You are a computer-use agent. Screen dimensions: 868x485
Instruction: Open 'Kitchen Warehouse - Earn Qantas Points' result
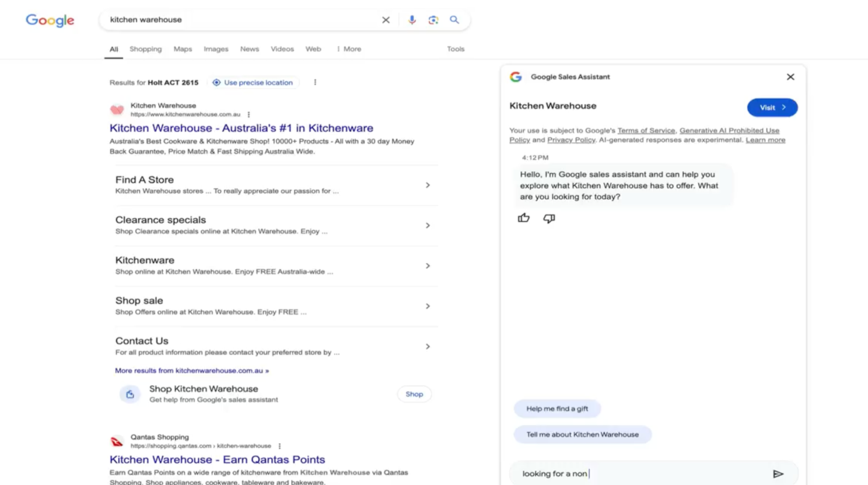[x=217, y=459]
